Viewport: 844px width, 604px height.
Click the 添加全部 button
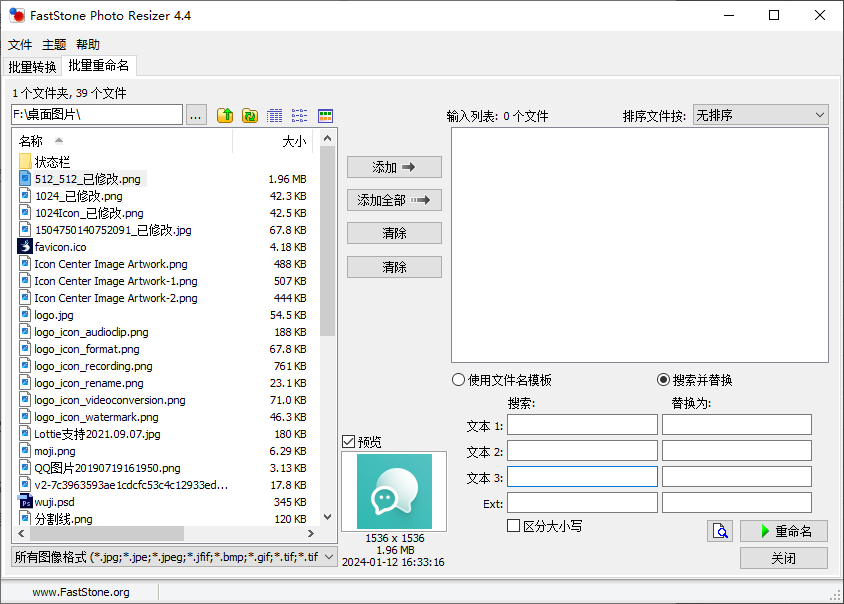click(x=394, y=200)
